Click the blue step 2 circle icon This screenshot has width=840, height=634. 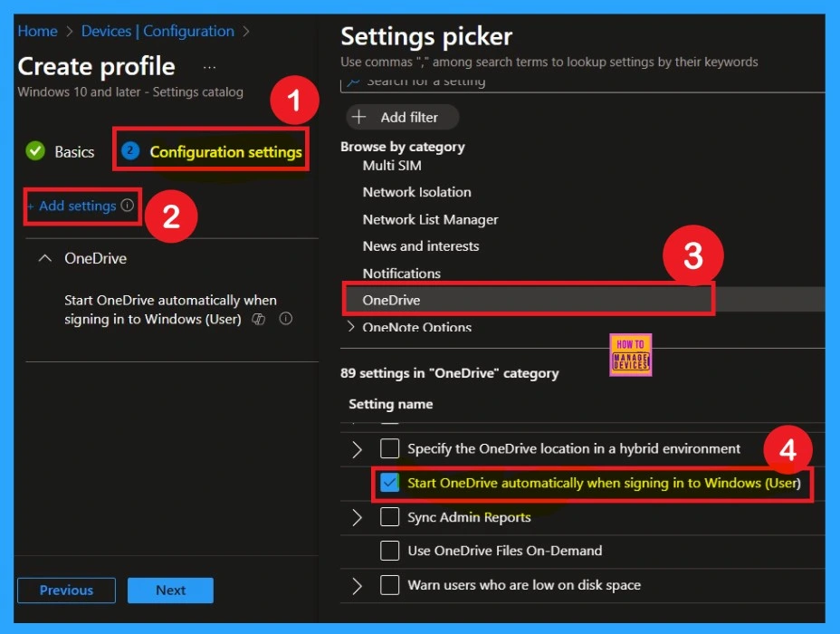click(130, 151)
